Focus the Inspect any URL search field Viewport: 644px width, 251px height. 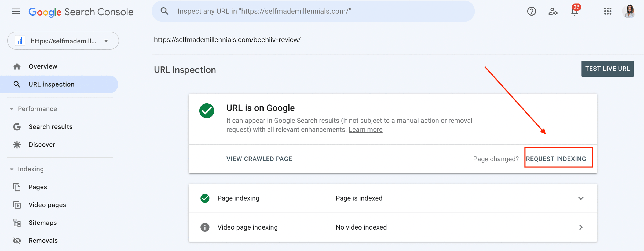tap(313, 11)
